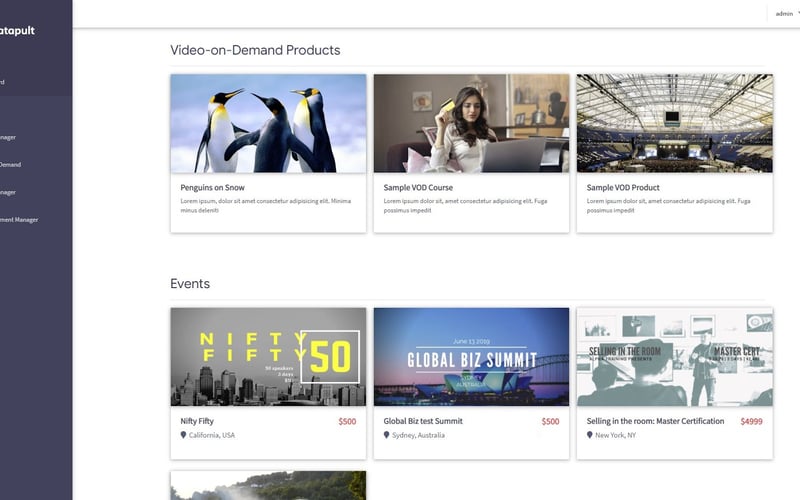Click the Penguins on Snow title
Screen dimensions: 800x500
(212, 188)
